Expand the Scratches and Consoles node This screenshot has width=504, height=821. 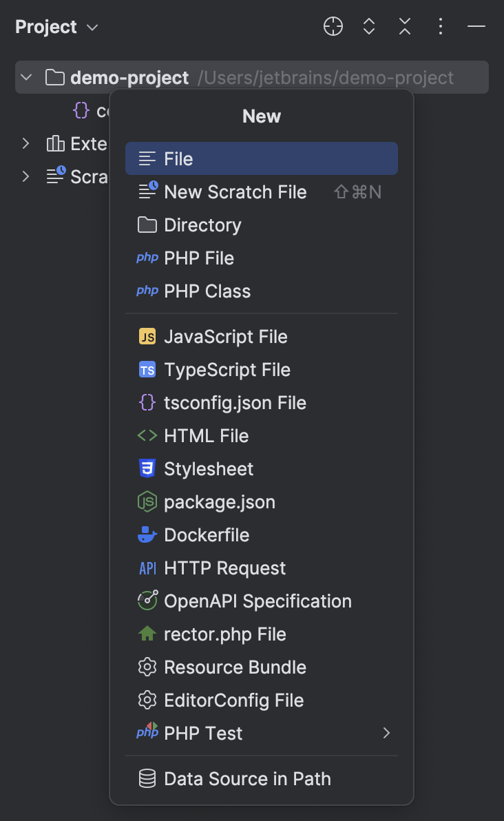(26, 176)
